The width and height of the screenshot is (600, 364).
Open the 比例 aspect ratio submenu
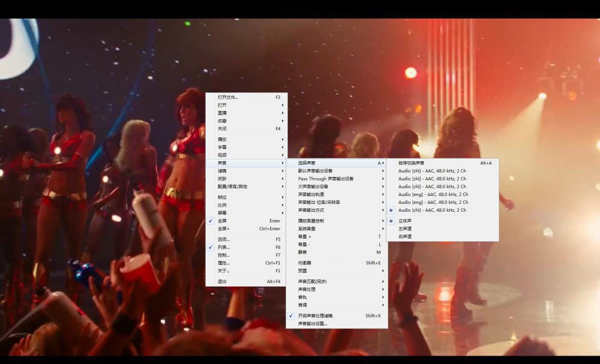click(247, 205)
